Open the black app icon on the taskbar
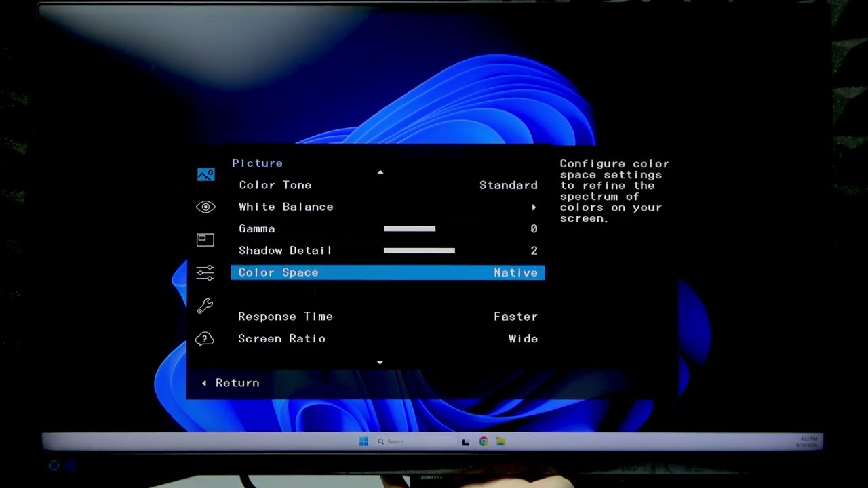The image size is (868, 488). (466, 442)
